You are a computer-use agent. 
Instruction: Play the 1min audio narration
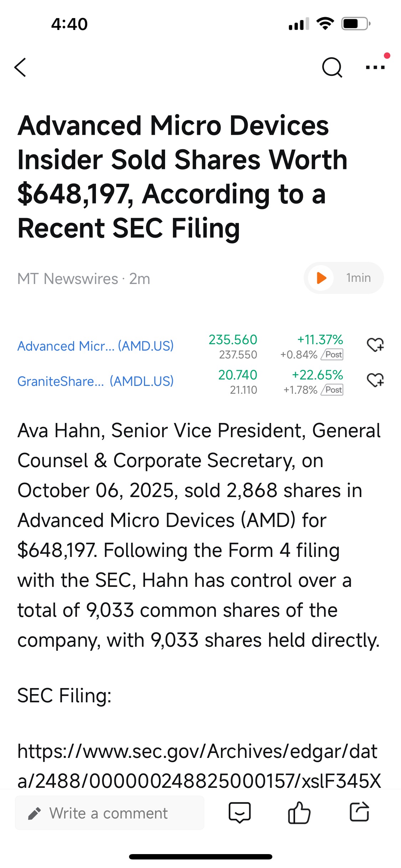click(x=322, y=278)
